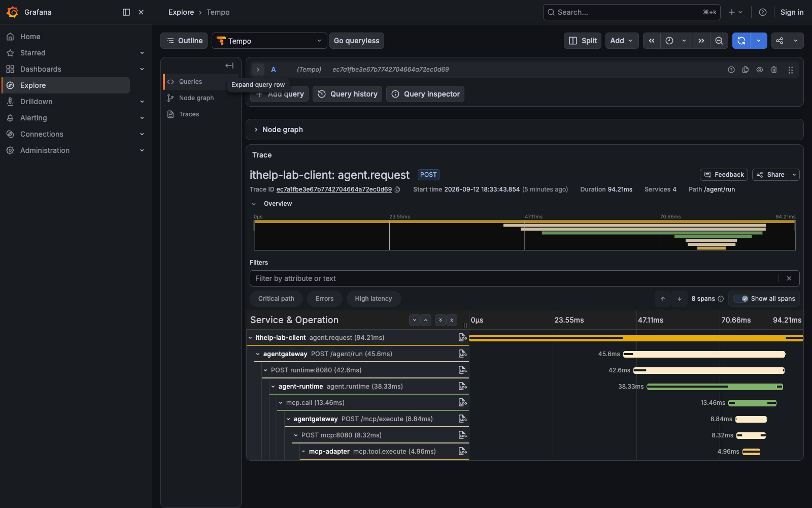Viewport: 812px width, 508px height.
Task: Grab query A drag handle icon
Action: (x=791, y=70)
